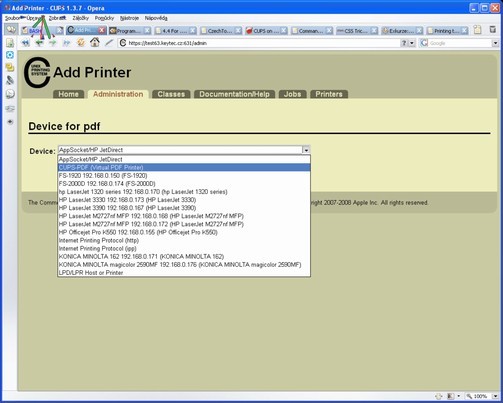This screenshot has height=403, width=503.
Task: Open the small eye sidebar panel icon
Action: (x=10, y=122)
